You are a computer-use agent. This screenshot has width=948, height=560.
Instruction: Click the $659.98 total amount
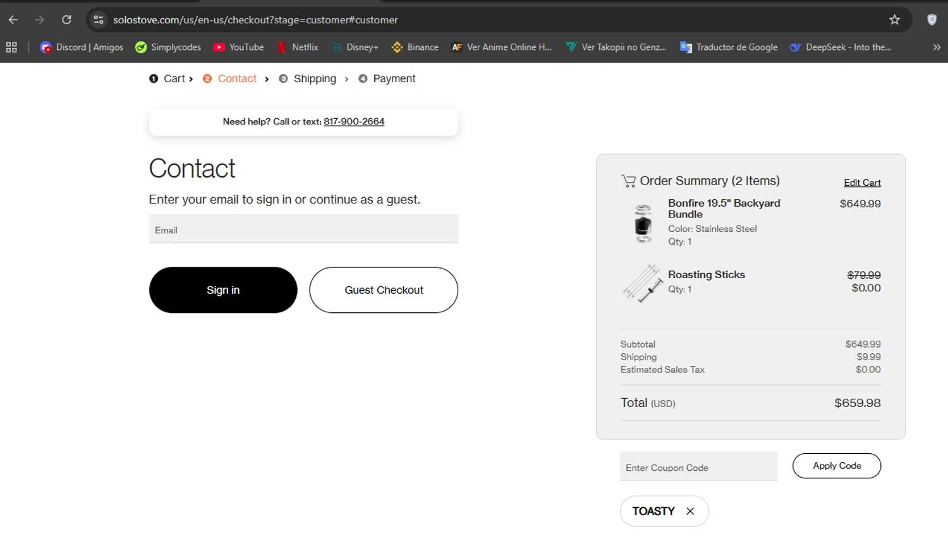point(857,403)
